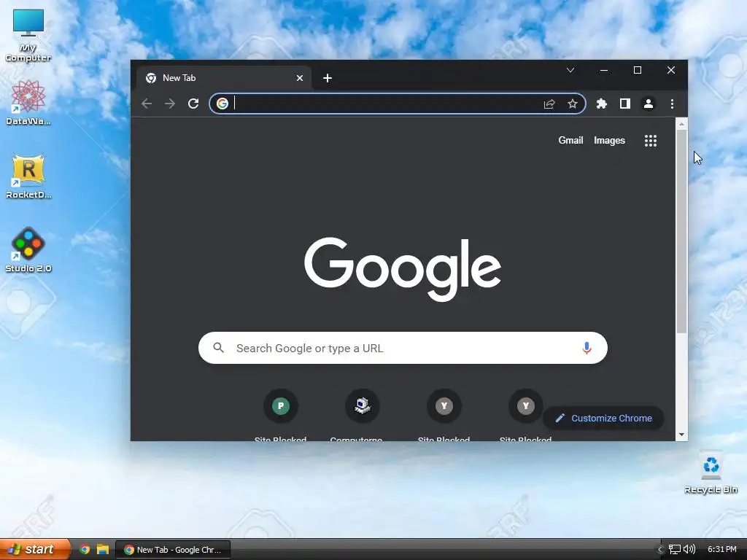Launch Chrome from the quick launch bar
Screen dimensions: 747x560
[x=85, y=549]
